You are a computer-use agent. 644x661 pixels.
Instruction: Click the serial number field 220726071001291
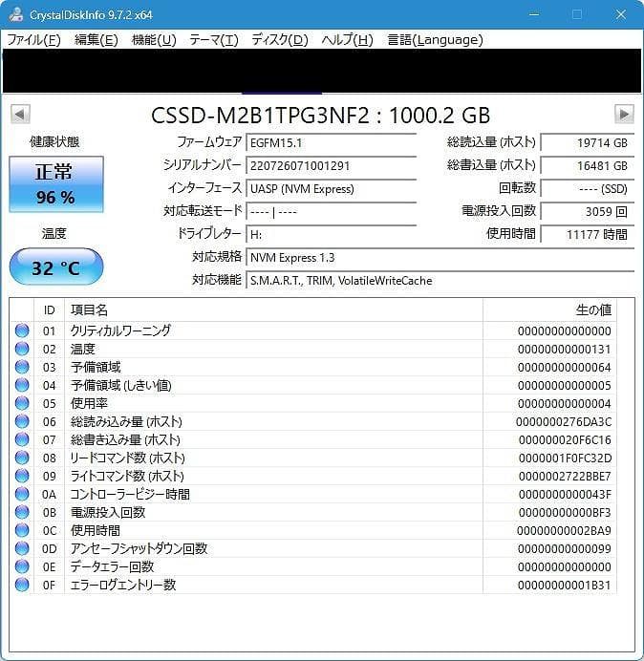(331, 165)
